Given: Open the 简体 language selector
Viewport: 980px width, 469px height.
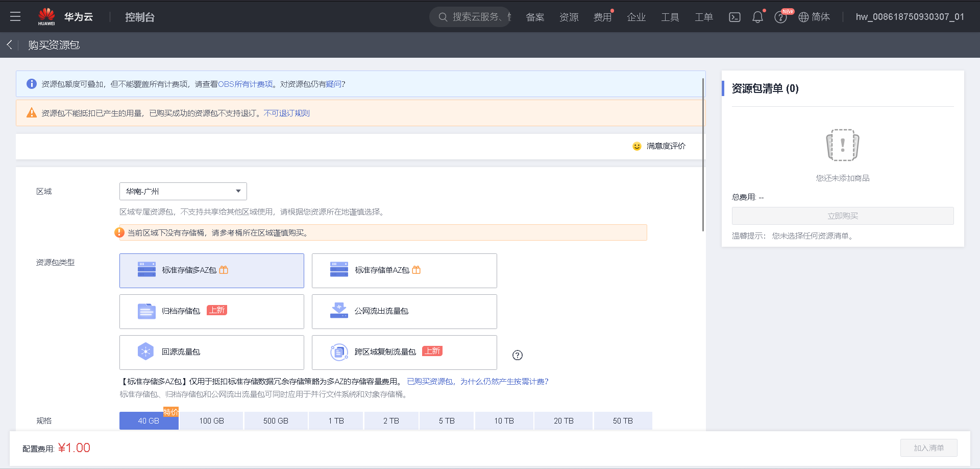Looking at the screenshot, I should [815, 16].
